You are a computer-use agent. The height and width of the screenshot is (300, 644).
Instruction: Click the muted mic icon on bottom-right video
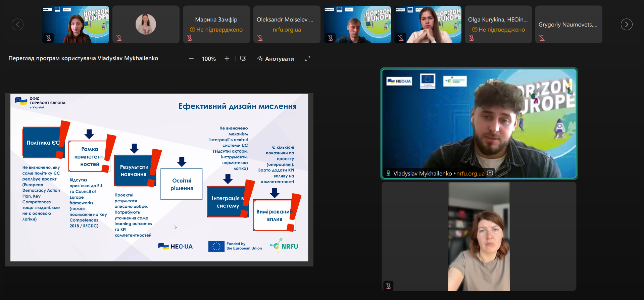point(388,286)
